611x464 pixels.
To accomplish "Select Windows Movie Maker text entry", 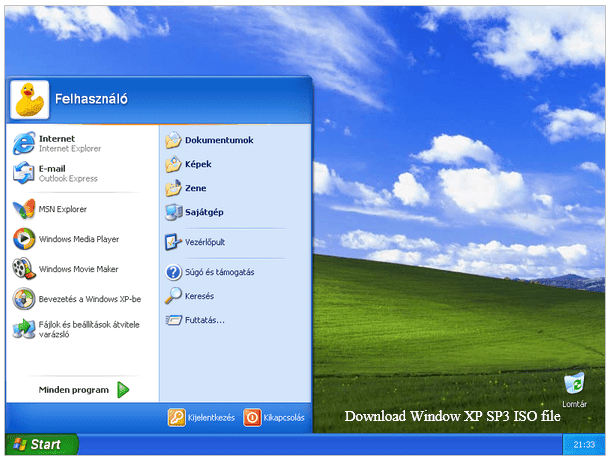I will click(x=78, y=269).
